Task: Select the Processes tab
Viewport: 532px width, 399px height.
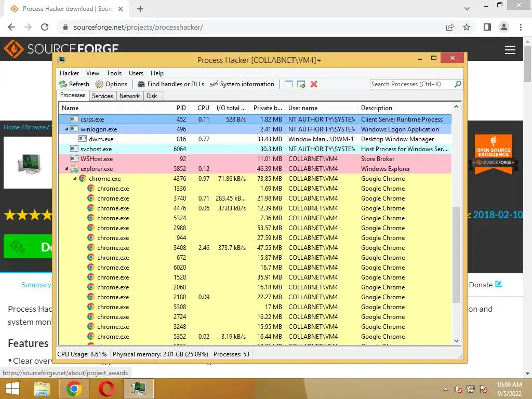Action: coord(73,96)
